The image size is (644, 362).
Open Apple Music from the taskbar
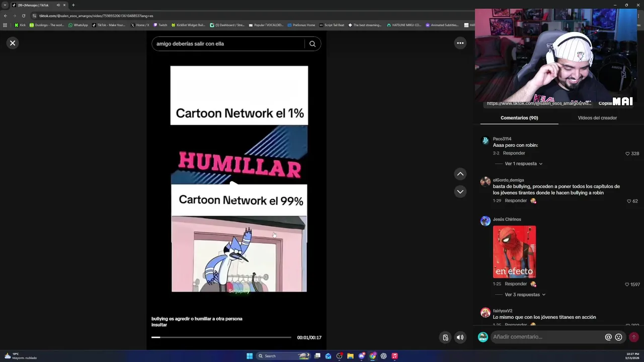click(x=394, y=356)
